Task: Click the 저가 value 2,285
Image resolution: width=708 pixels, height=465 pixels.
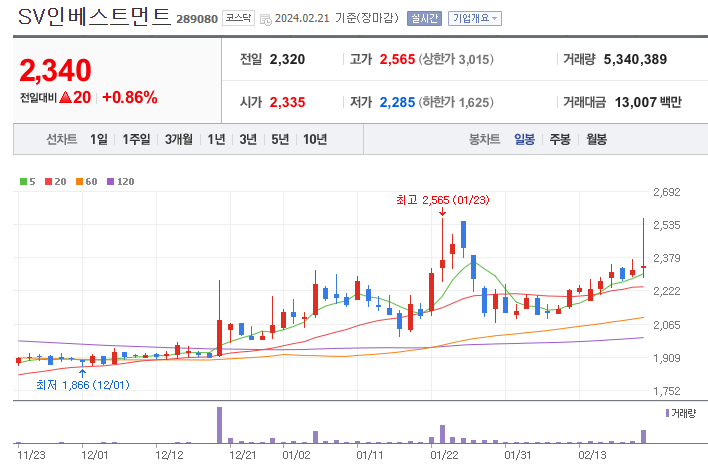Action: 397,102
